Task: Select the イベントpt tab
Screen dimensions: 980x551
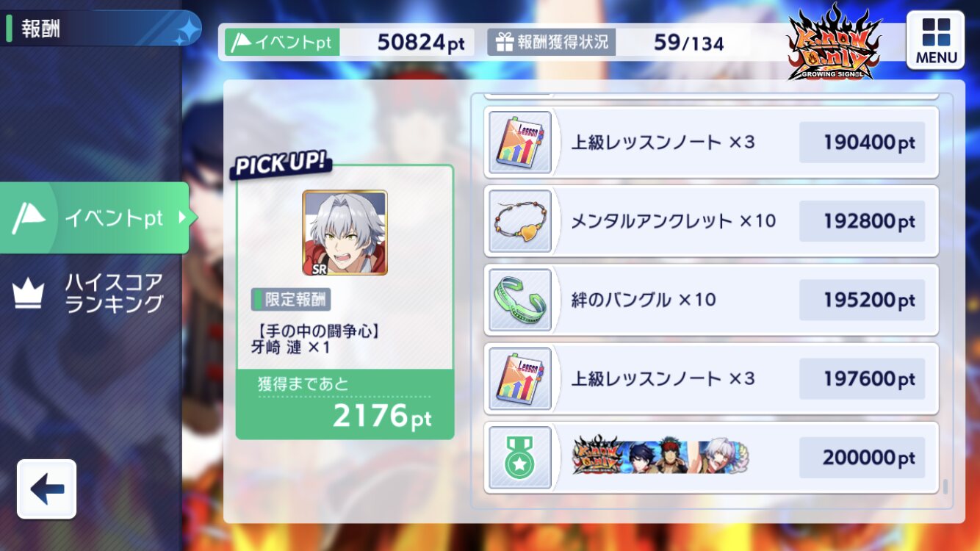Action: pos(94,217)
